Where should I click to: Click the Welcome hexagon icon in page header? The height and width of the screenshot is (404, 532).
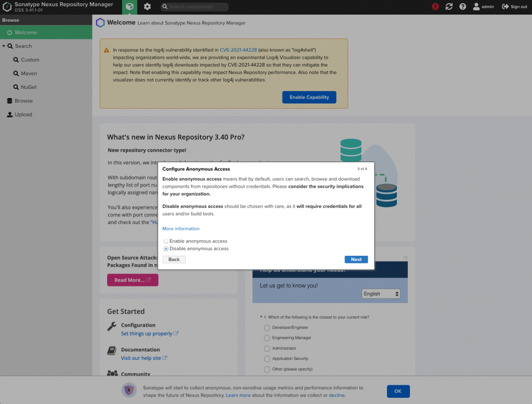tap(100, 23)
